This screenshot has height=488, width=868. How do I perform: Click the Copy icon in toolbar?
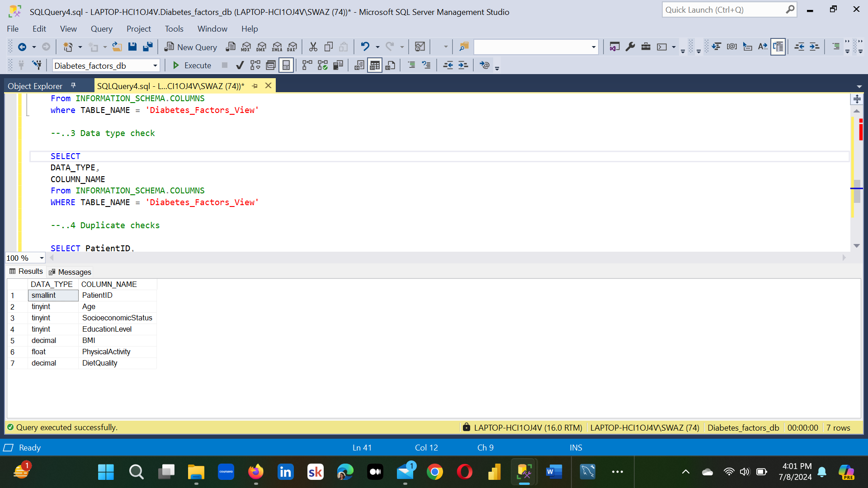[329, 47]
